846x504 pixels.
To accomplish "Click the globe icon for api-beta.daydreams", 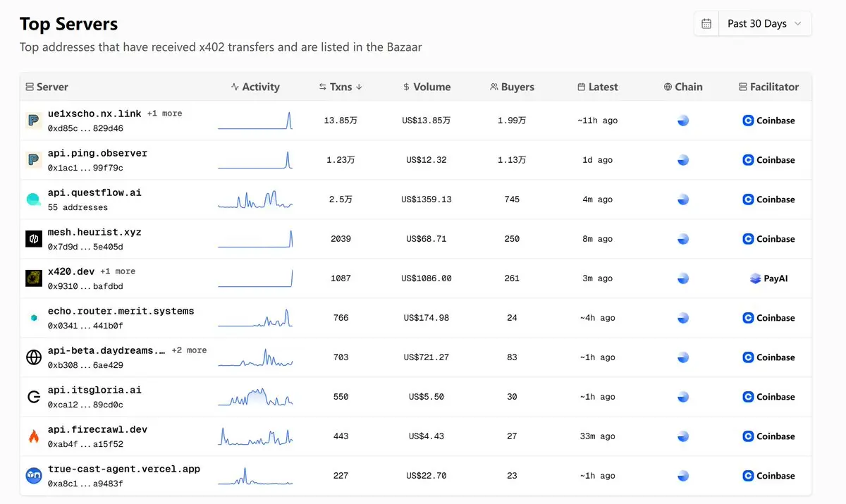I will click(34, 357).
